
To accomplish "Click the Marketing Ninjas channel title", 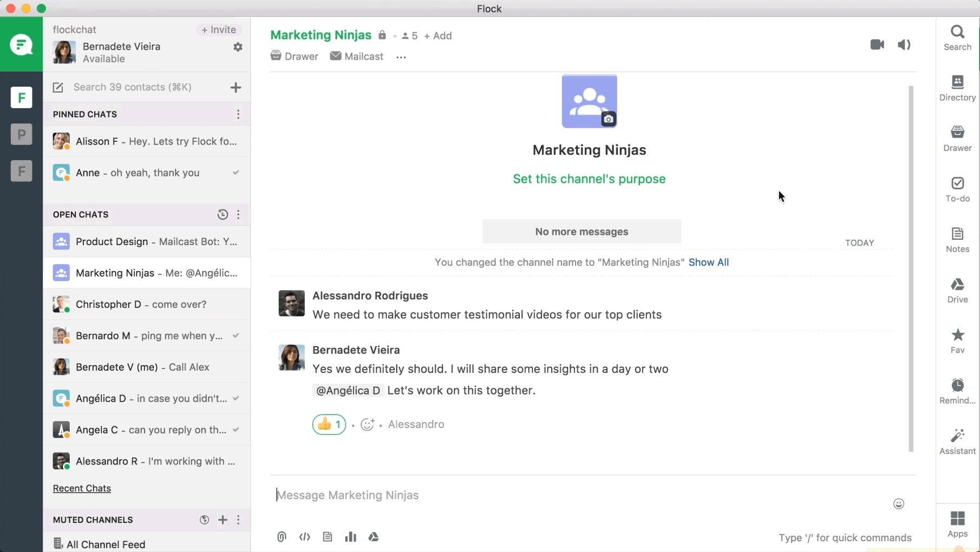I will click(x=321, y=35).
